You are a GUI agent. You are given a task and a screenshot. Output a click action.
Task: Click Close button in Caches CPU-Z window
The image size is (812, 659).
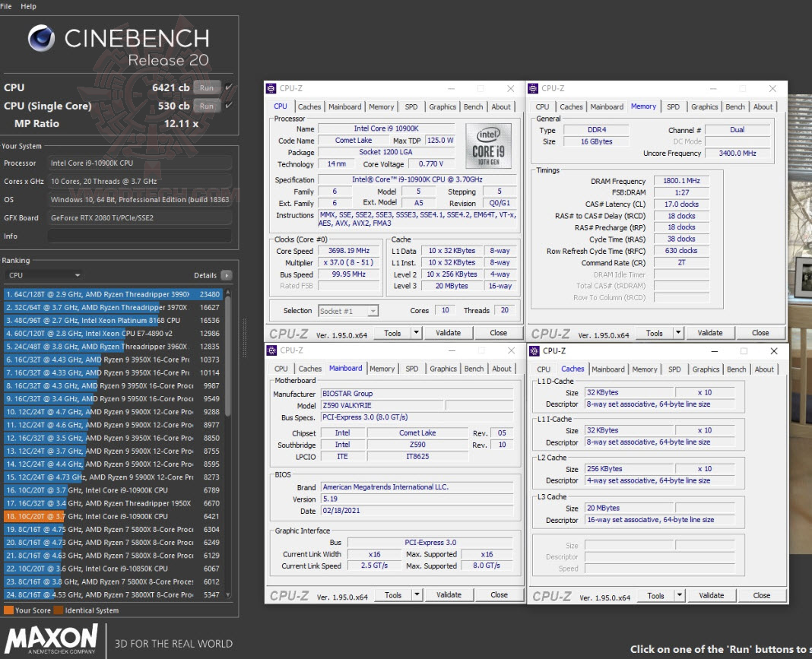762,595
